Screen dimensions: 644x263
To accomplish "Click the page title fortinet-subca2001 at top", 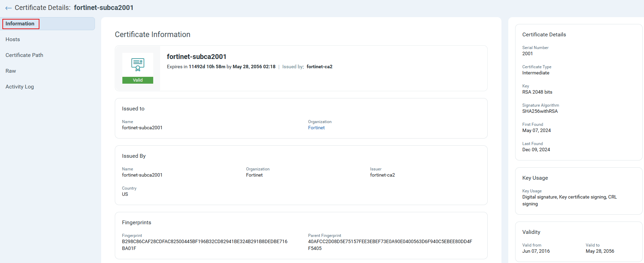I will [x=104, y=8].
